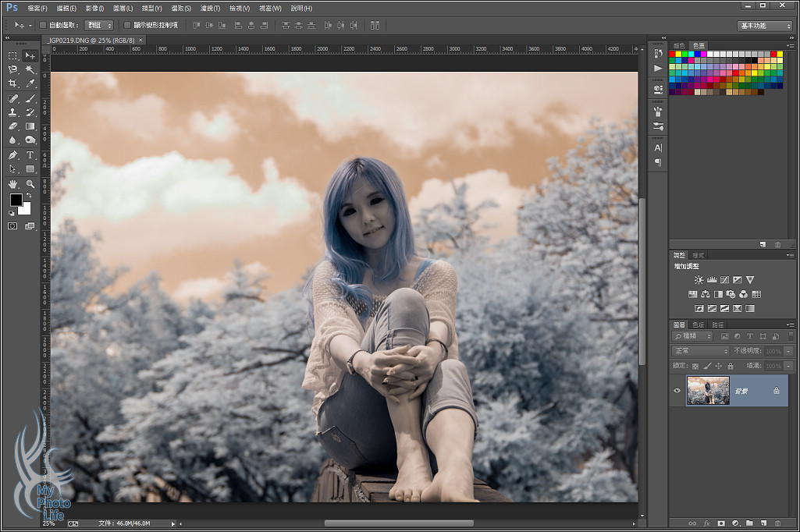Pick the Zoom tool in toolbox
Viewport: 800px width, 532px height.
point(30,184)
